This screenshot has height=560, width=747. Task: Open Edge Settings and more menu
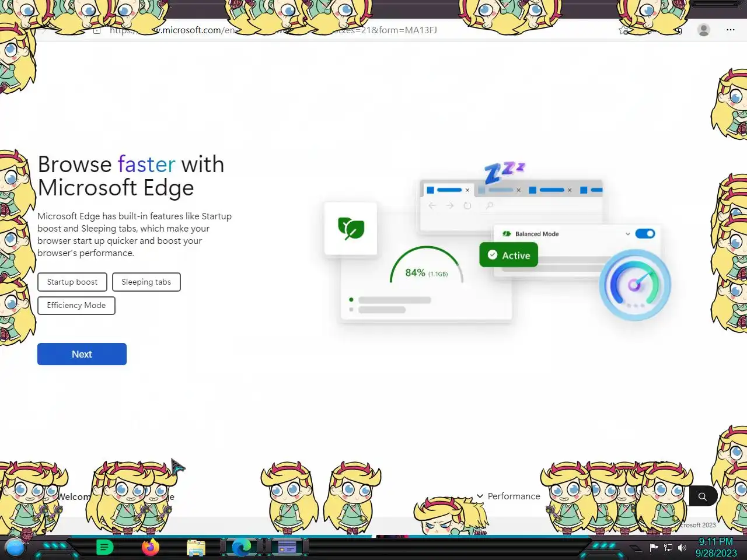point(731,30)
